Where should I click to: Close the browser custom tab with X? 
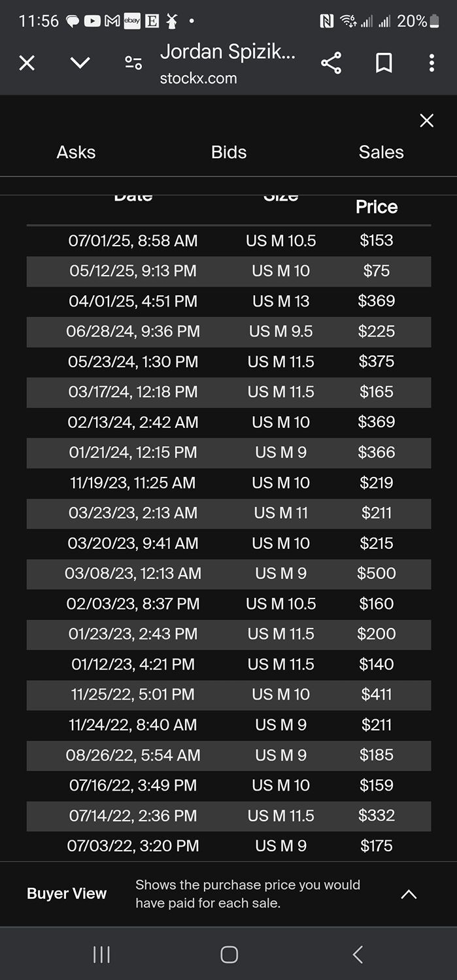point(27,63)
